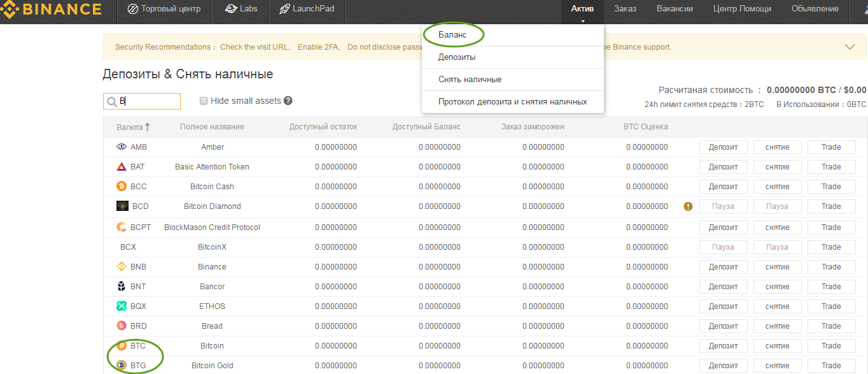Viewport: 868px width, 374px height.
Task: Click the Bitcoin Diamond BCD coin icon
Action: (122, 206)
